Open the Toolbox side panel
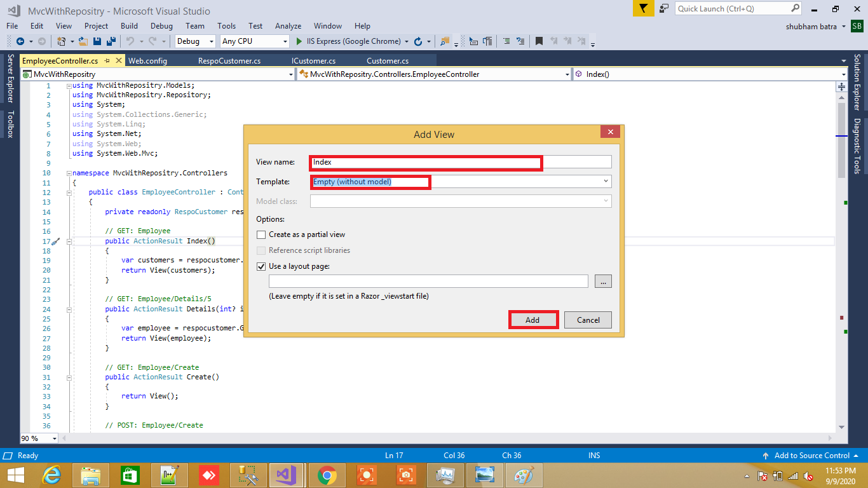868x488 pixels. pyautogui.click(x=10, y=124)
